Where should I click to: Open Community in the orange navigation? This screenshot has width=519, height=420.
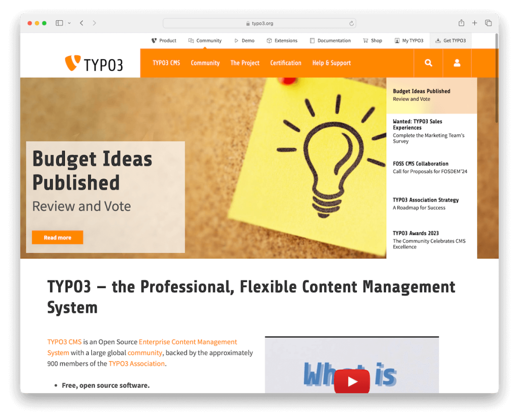pos(205,63)
